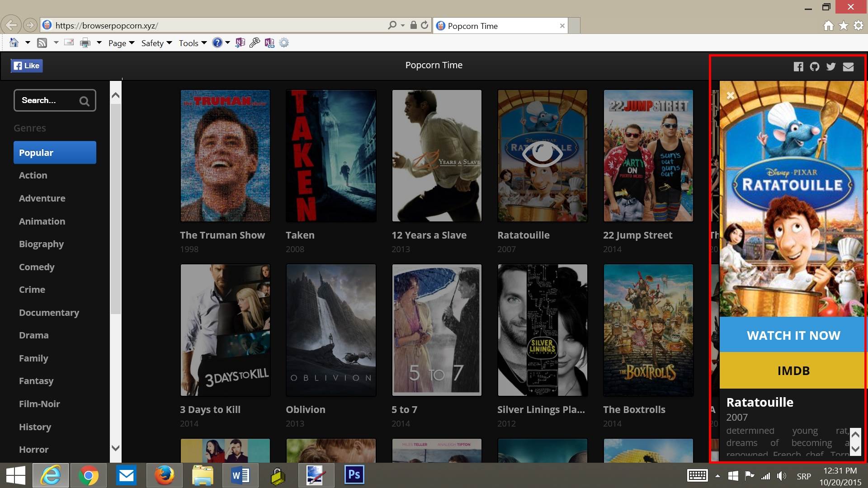This screenshot has height=488, width=868.
Task: Open the email envelope icon
Action: (x=848, y=66)
